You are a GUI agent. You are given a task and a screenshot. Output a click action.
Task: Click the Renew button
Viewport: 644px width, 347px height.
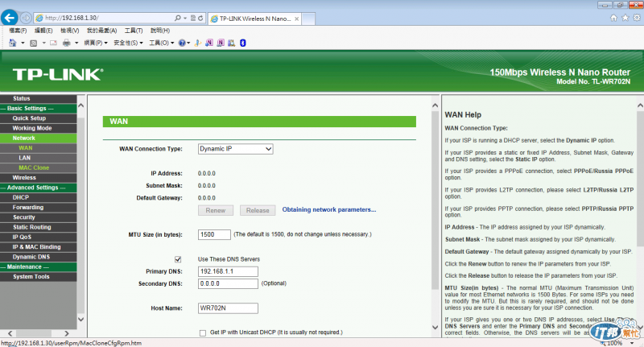[216, 210]
